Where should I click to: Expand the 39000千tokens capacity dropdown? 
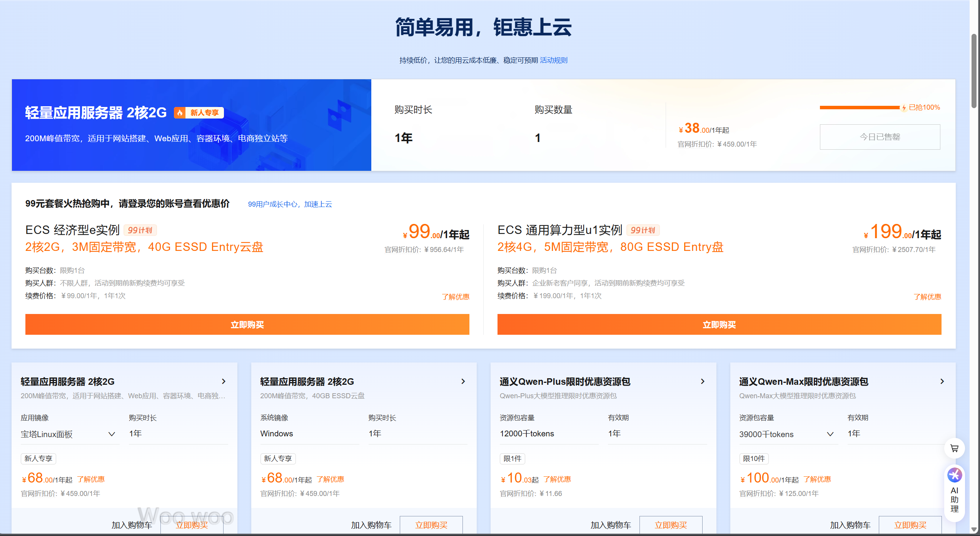coord(830,434)
